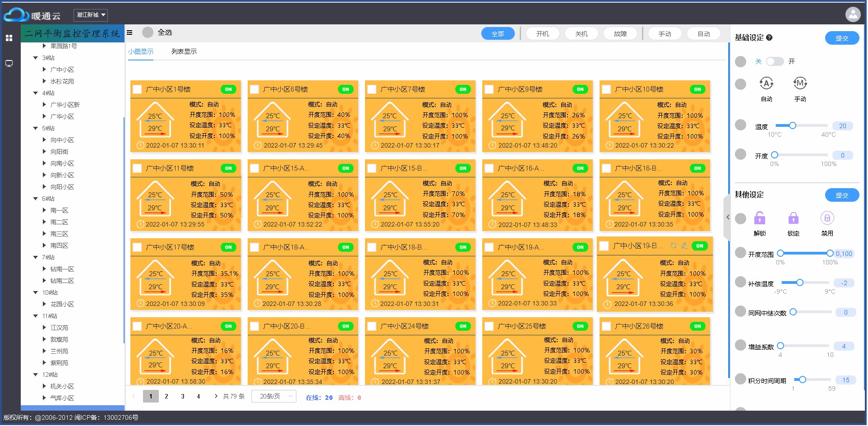Filter by 全部 status
The width and height of the screenshot is (868, 426).
click(498, 34)
